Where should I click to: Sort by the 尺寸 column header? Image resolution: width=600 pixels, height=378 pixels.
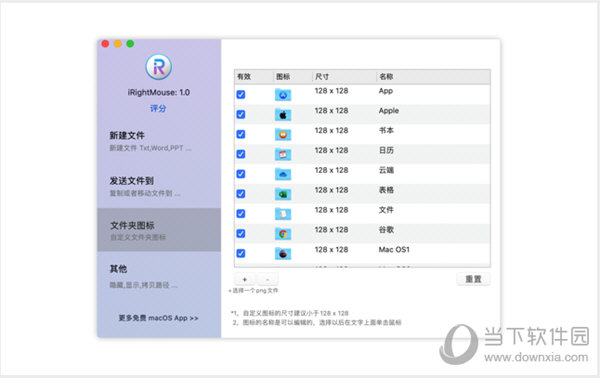pyautogui.click(x=344, y=77)
